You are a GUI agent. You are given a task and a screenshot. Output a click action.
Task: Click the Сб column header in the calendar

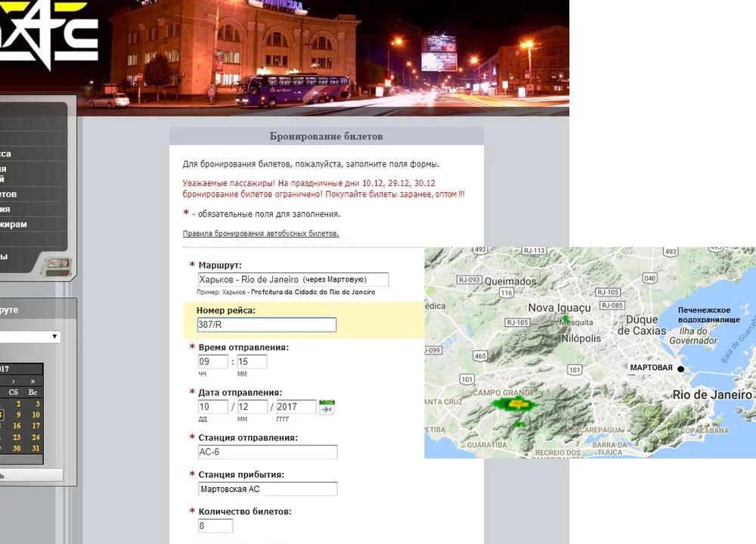point(13,392)
